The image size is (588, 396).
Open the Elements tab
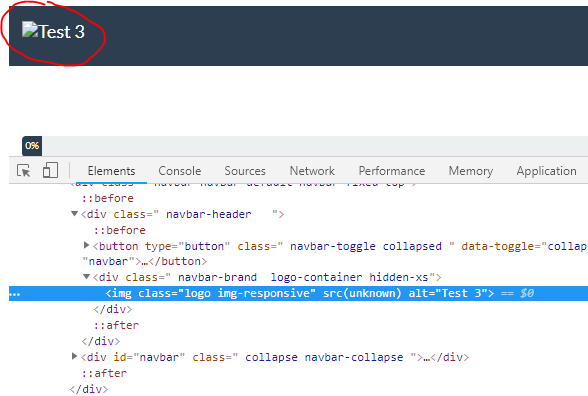(111, 171)
